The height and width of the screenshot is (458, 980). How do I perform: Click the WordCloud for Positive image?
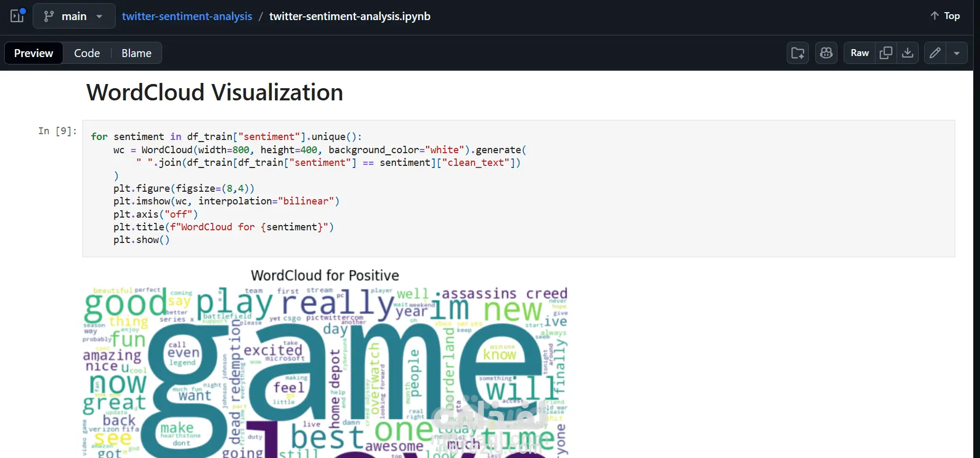coord(326,363)
